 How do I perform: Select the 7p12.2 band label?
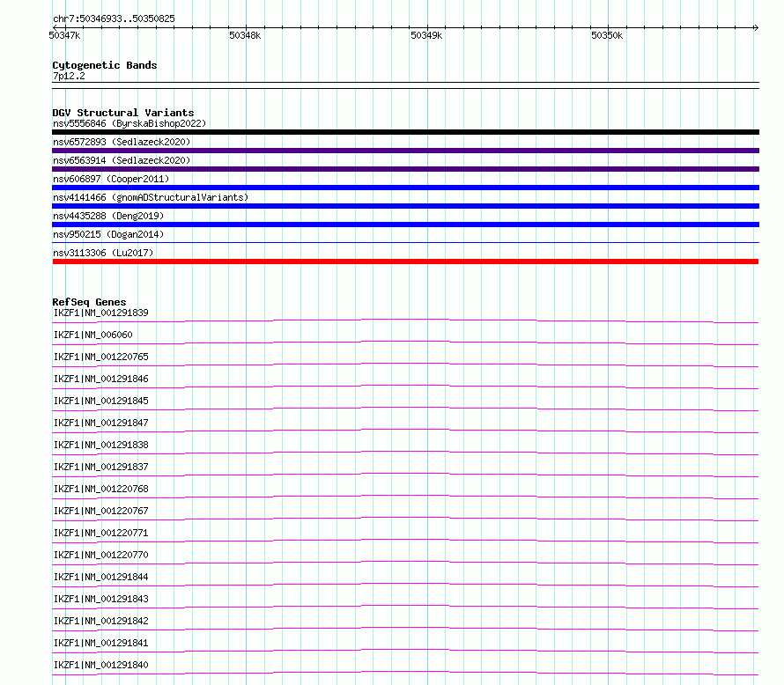tap(69, 76)
